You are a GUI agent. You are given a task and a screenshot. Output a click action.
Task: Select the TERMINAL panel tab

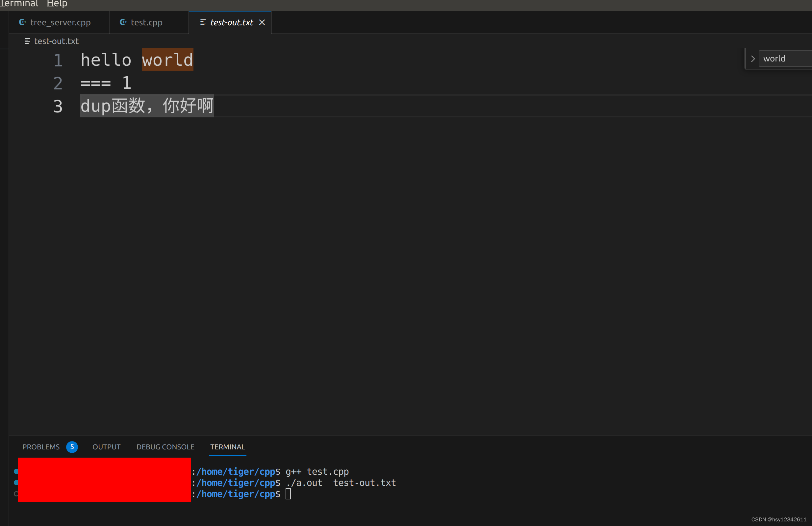(227, 447)
